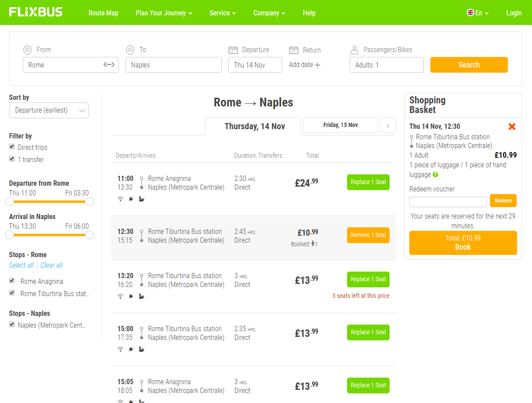Click the Add date plus icon
This screenshot has width=532, height=403.
click(318, 65)
